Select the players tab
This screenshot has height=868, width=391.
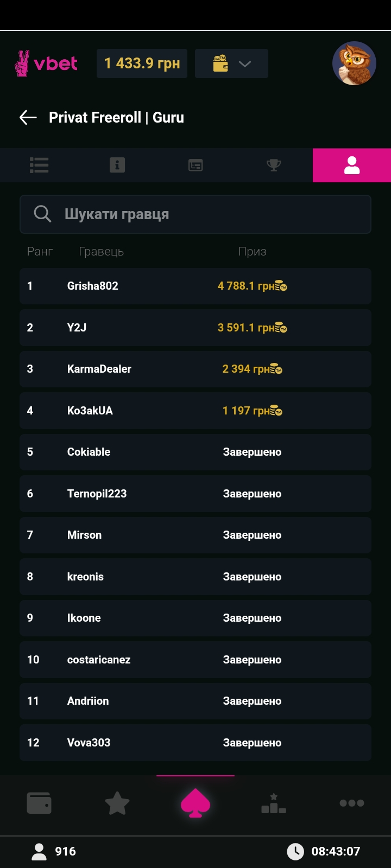[x=352, y=165]
